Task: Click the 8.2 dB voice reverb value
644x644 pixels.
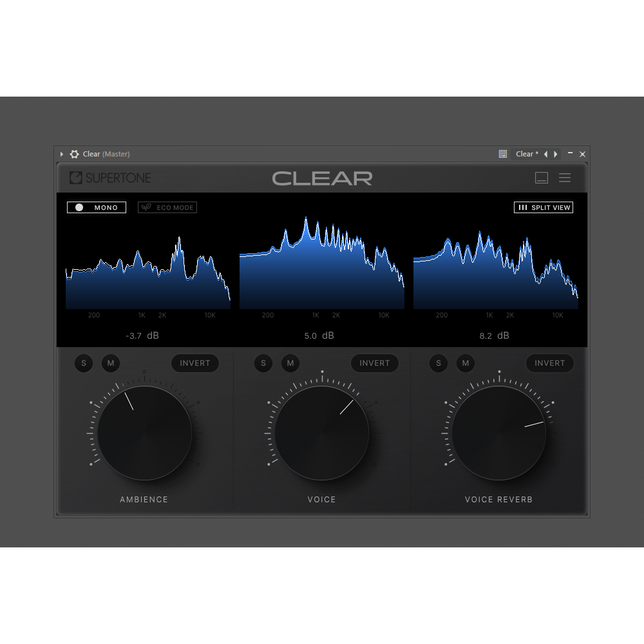Action: [x=494, y=336]
